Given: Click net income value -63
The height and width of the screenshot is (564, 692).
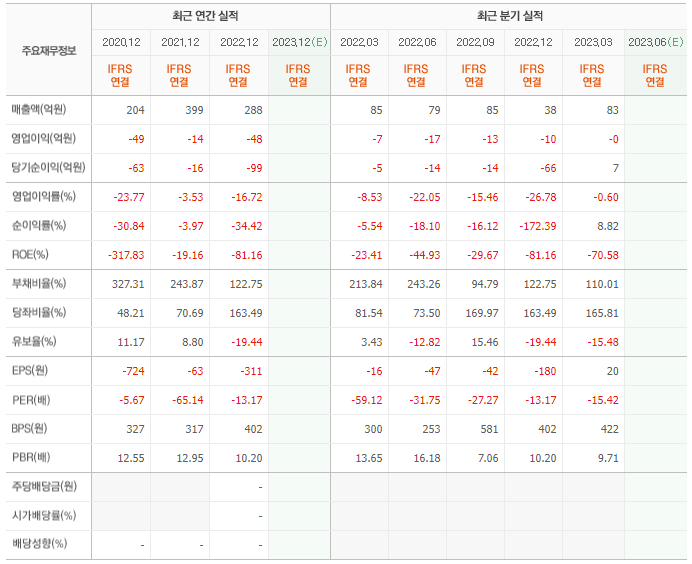Looking at the screenshot, I should coord(136,168).
